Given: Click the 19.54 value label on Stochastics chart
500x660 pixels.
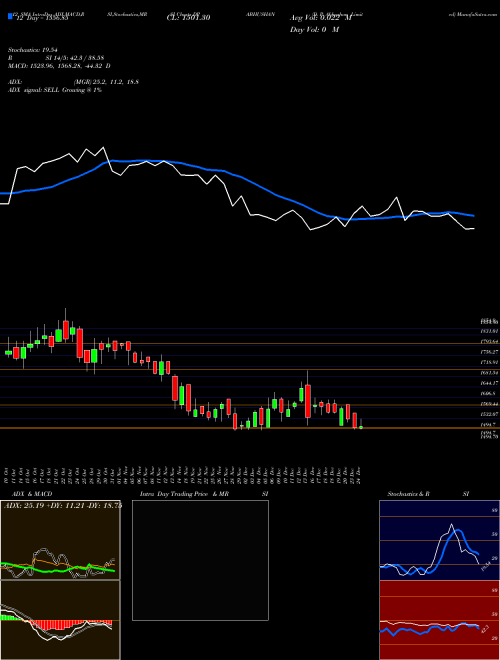Looking at the screenshot, I should click(x=485, y=566).
